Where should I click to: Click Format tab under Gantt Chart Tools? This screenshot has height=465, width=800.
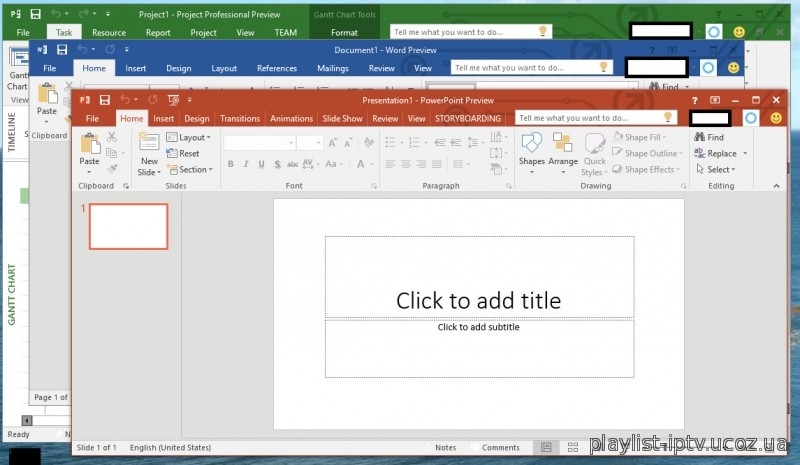tap(344, 33)
